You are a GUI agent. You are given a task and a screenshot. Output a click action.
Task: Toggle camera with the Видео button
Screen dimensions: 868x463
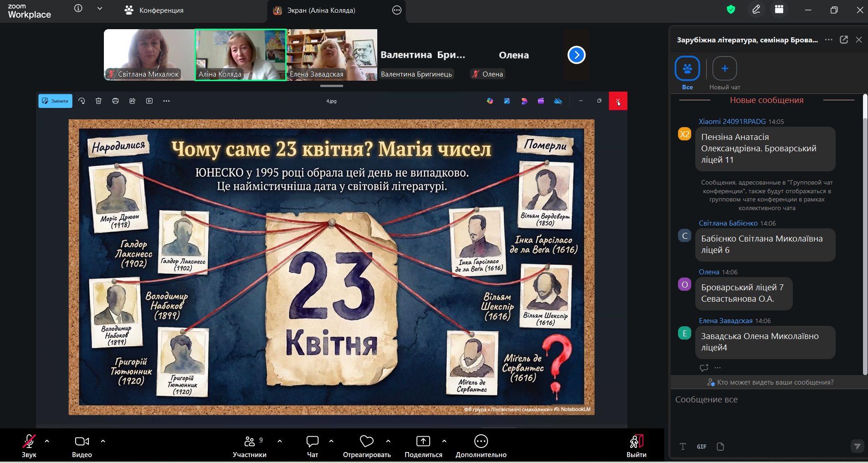(82, 445)
